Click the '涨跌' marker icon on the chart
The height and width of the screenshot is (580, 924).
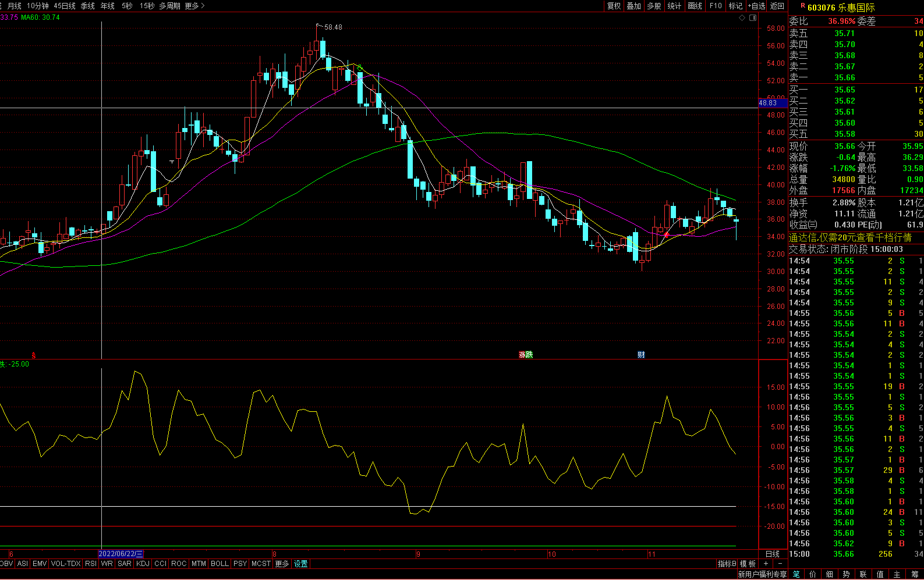[526, 354]
